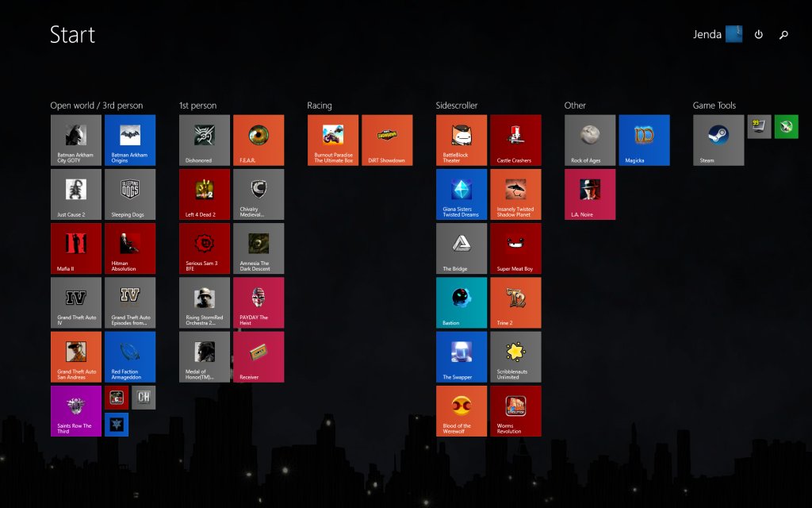
Task: Open Red Faction Armageddon tile
Action: (x=130, y=356)
